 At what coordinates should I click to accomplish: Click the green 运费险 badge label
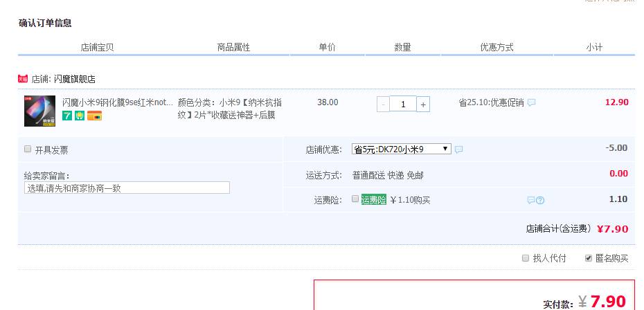[374, 200]
